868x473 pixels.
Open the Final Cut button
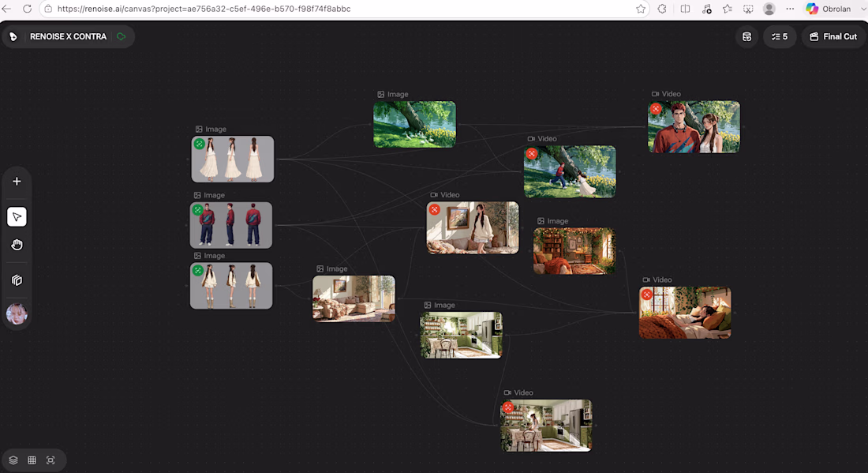point(833,36)
